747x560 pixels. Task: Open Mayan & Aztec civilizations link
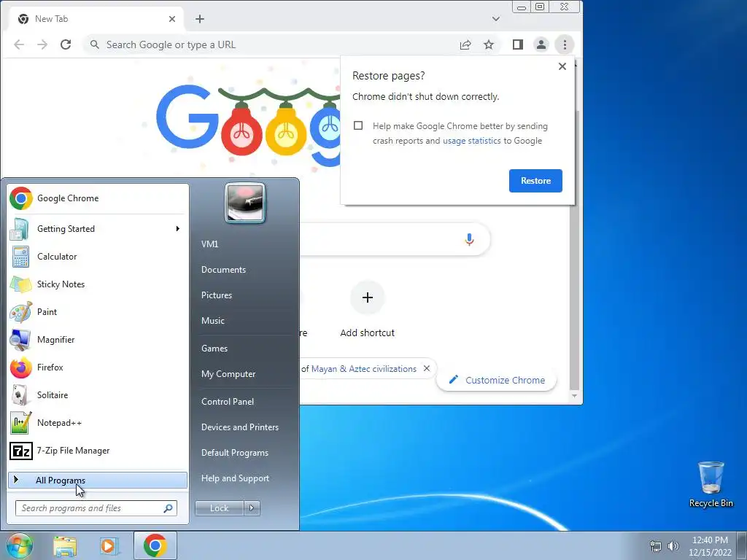(363, 369)
